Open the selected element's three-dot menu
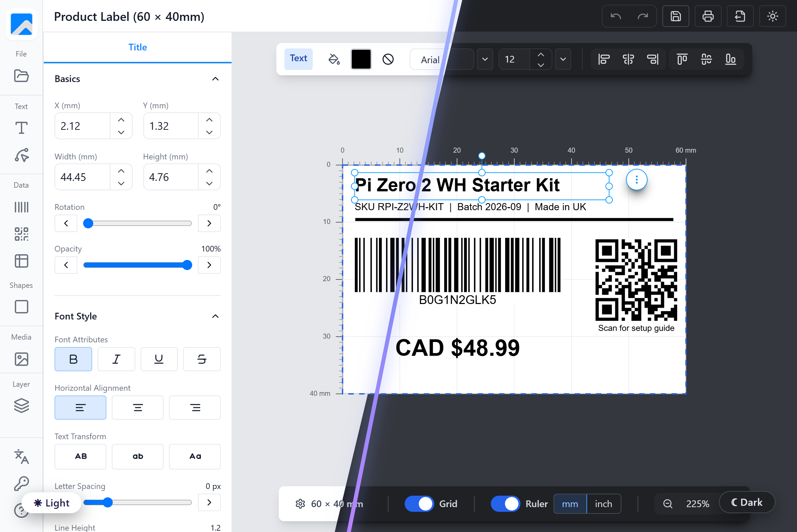Viewport: 797px width, 532px height. 637,180
